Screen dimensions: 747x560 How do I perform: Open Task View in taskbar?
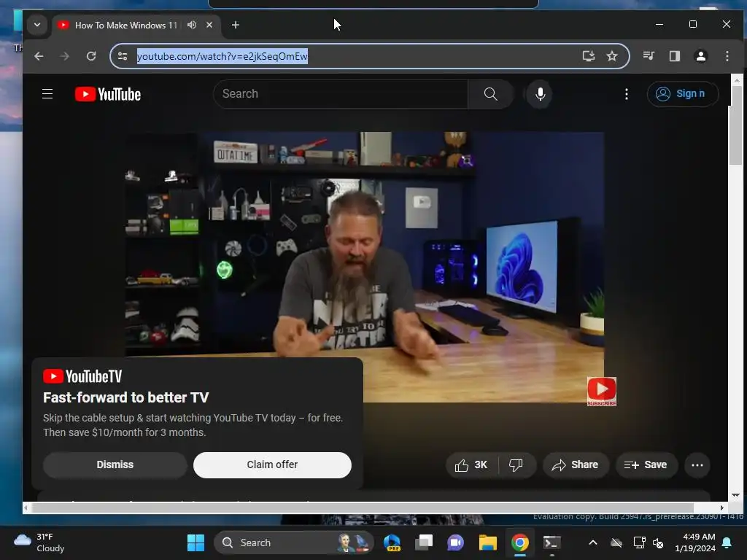pyautogui.click(x=424, y=542)
